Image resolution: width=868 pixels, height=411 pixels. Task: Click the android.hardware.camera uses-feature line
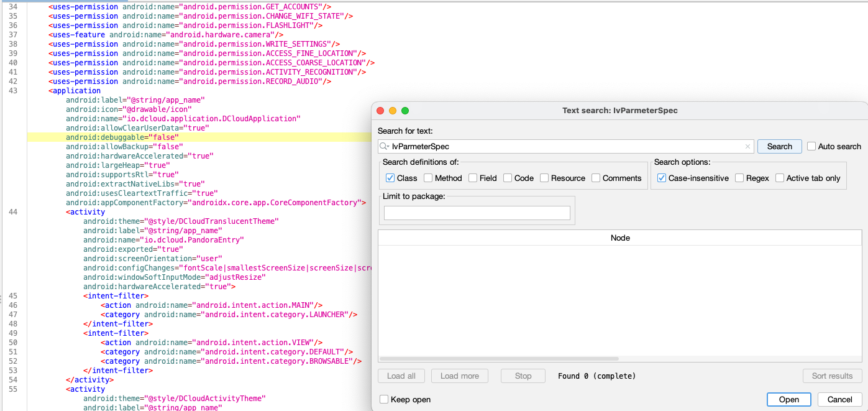pyautogui.click(x=166, y=35)
